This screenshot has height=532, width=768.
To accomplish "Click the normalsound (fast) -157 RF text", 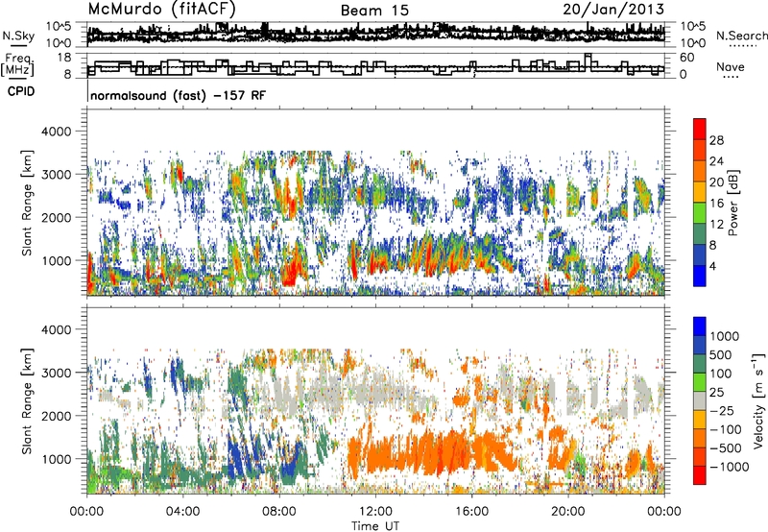I will [179, 95].
